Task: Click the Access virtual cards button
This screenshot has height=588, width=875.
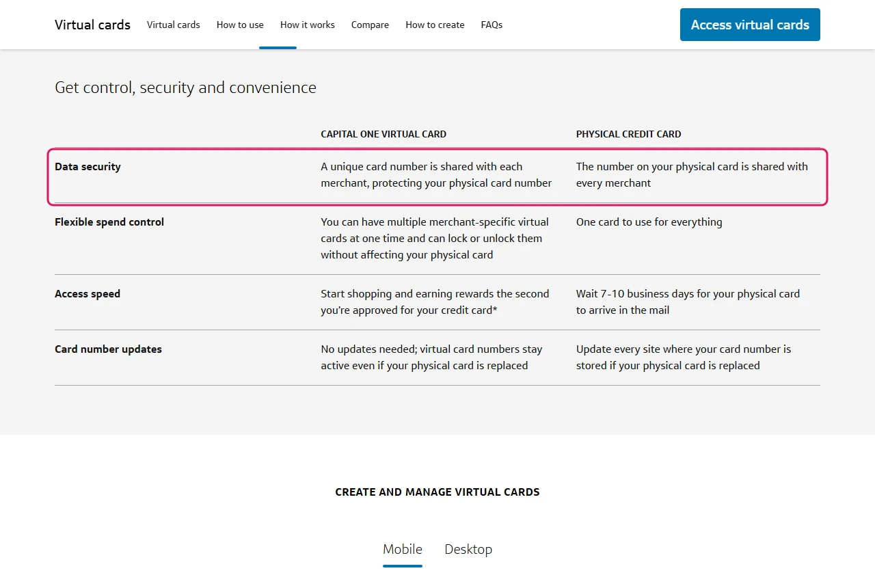Action: point(750,25)
